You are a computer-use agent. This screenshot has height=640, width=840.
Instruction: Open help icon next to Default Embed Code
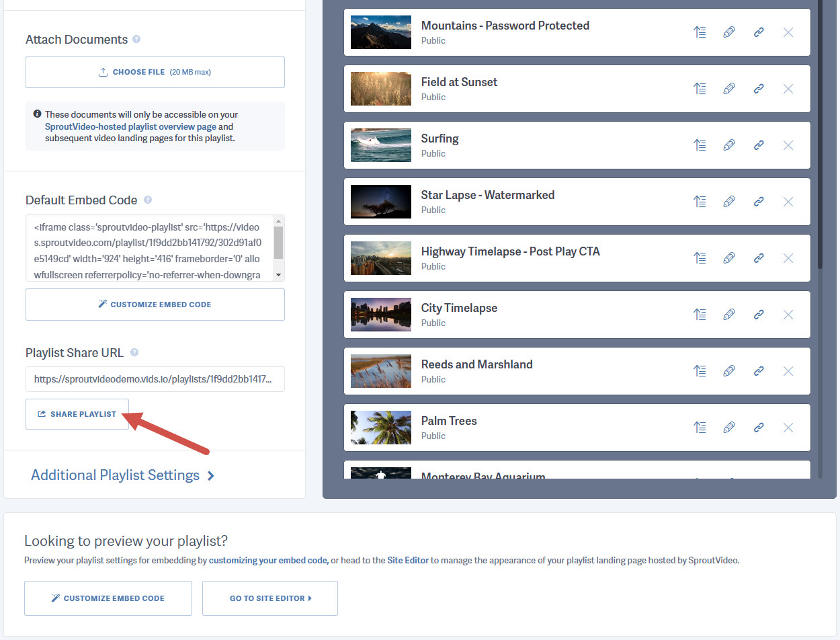click(x=148, y=200)
